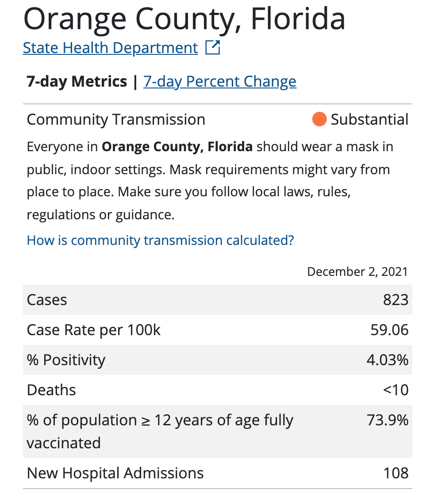Click the external link icon beside State Health Department
430x504 pixels.
pos(213,48)
